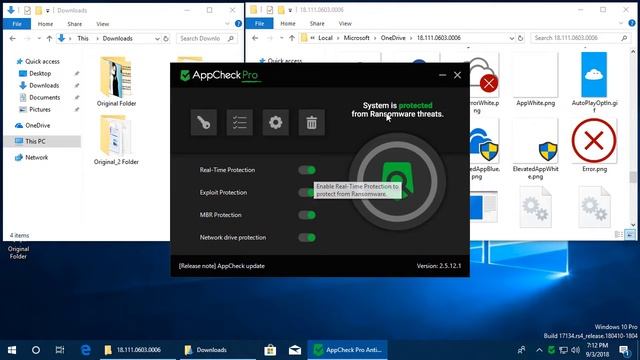Expand the ribbon in Downloads window
The height and width of the screenshot is (360, 640).
[x=227, y=24]
